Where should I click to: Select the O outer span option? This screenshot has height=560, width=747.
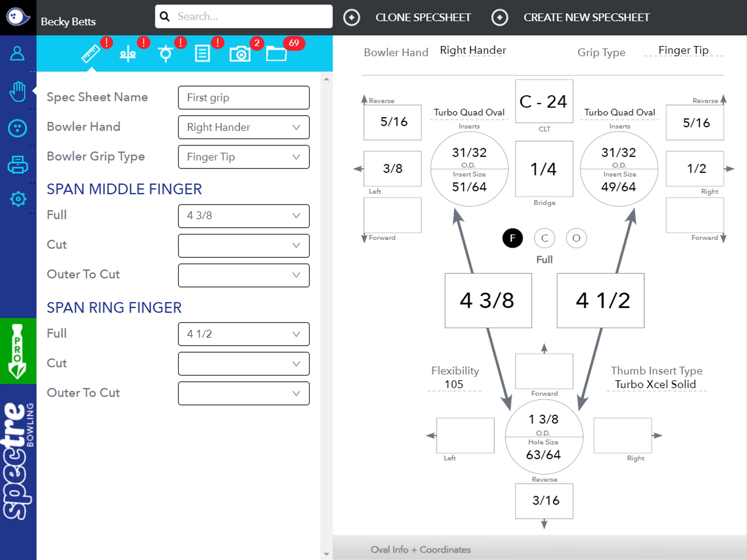pyautogui.click(x=576, y=238)
